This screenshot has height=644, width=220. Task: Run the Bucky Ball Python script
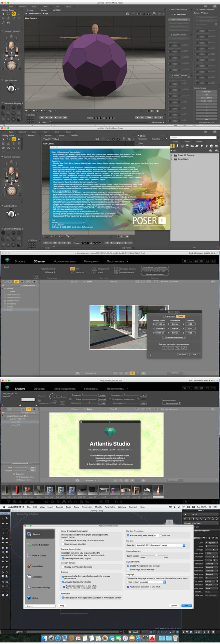pyautogui.click(x=206, y=92)
